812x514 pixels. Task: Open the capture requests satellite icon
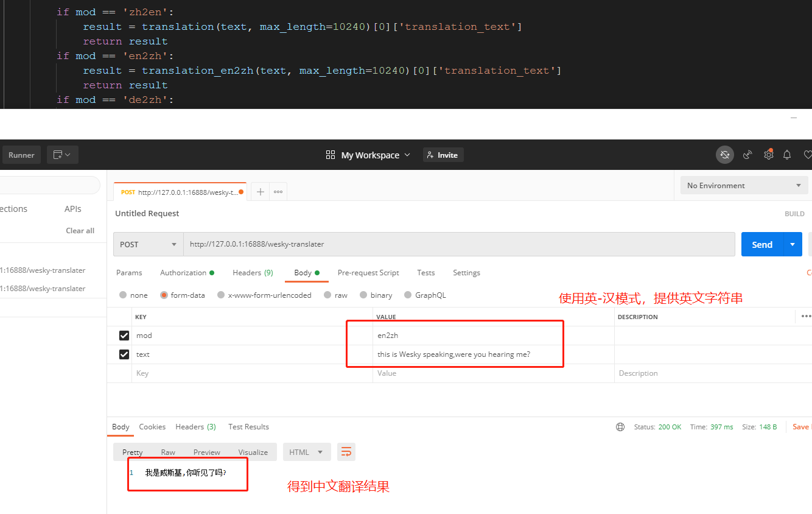click(747, 155)
